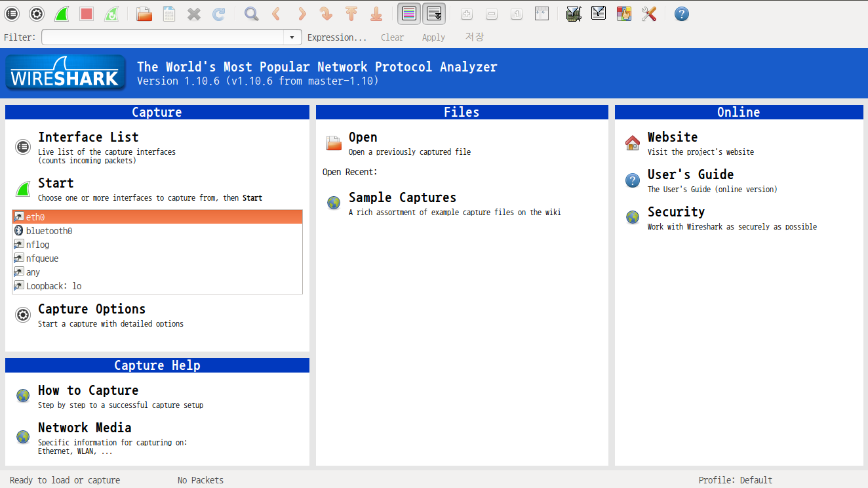Image resolution: width=868 pixels, height=488 pixels.
Task: Open the Sample Captures wiki link
Action: 403,197
